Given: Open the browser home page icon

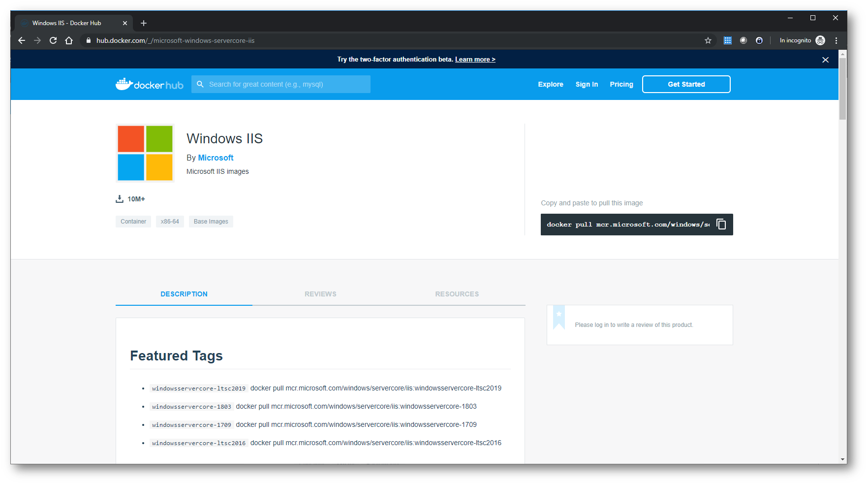Looking at the screenshot, I should tap(69, 40).
